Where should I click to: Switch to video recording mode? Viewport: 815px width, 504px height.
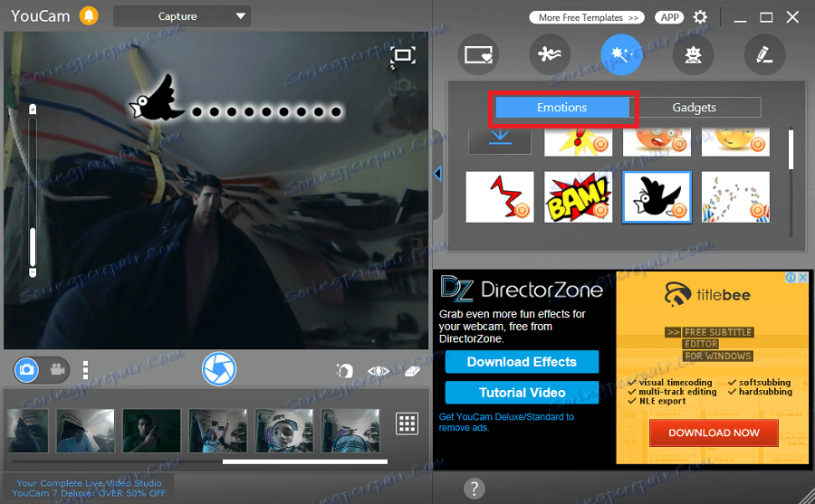point(57,370)
